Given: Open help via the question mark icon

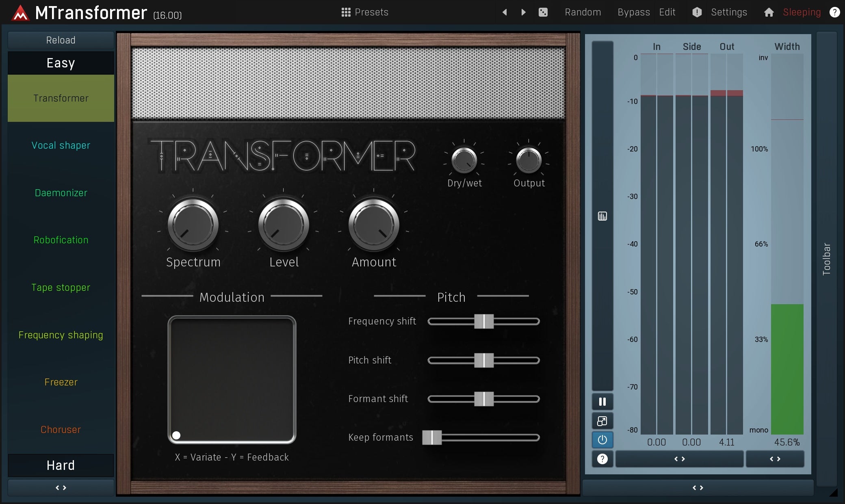Looking at the screenshot, I should coord(834,12).
